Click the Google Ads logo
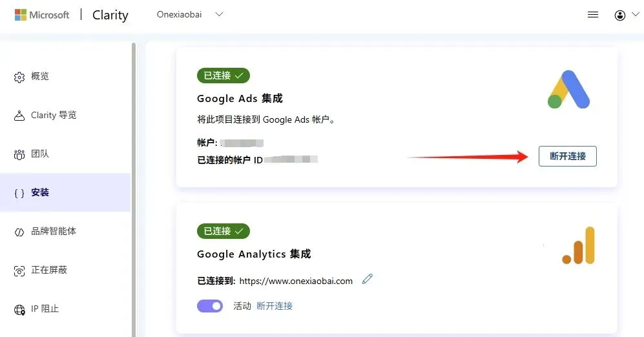The height and width of the screenshot is (337, 644). pos(569,90)
